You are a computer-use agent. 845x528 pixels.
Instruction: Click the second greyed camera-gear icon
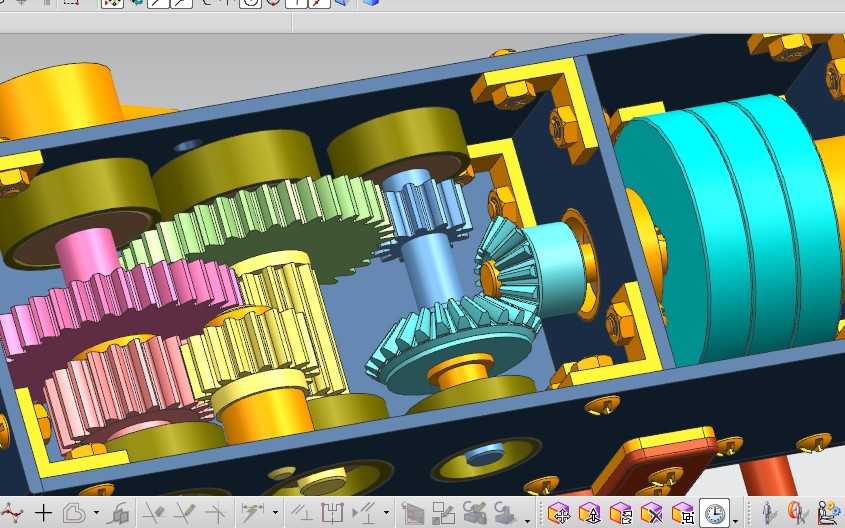tap(505, 513)
